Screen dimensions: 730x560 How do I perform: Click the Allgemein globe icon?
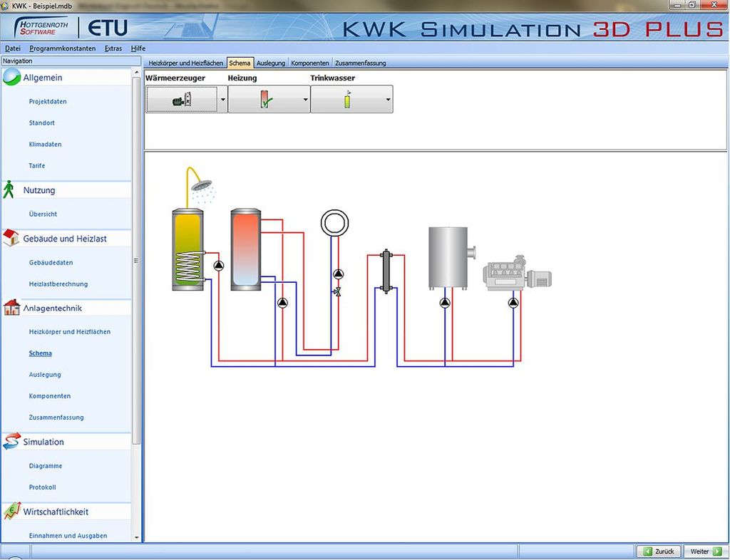click(11, 77)
